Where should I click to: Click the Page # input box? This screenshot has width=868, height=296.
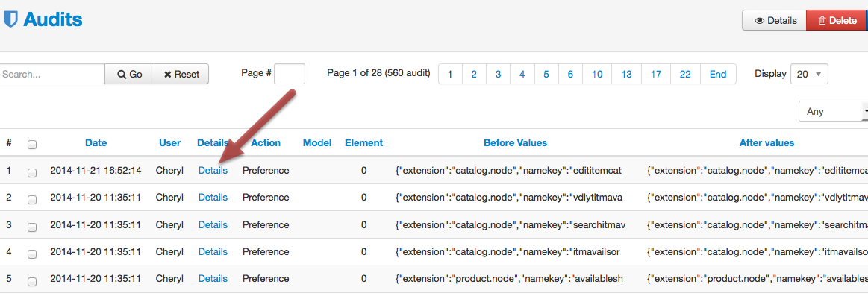(290, 74)
